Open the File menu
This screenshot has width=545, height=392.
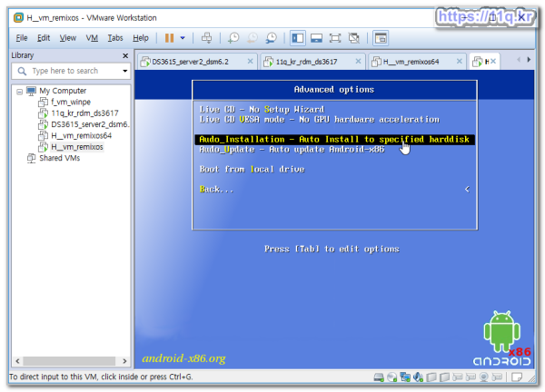pos(22,38)
